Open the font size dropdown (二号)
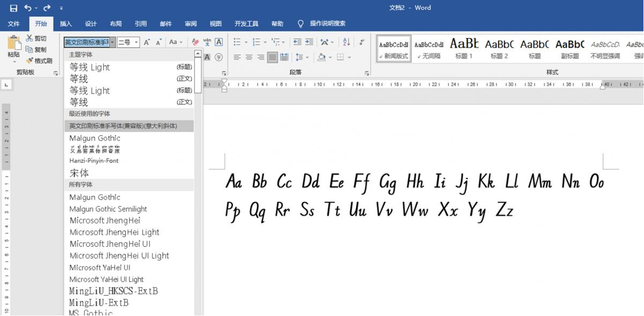Image resolution: width=644 pixels, height=316 pixels. tap(137, 42)
